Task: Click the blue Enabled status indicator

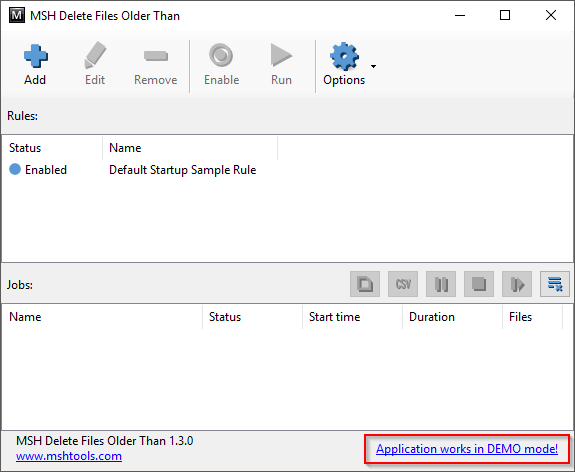Action: tap(15, 169)
